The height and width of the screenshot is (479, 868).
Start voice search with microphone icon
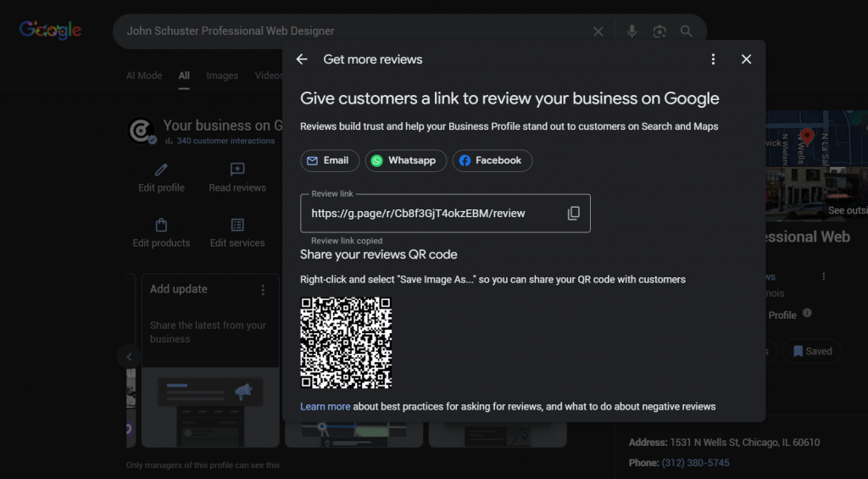(632, 31)
